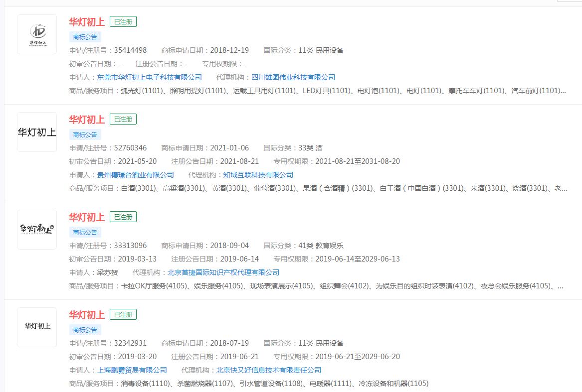
Task: View the logo thumbnail of record 32342931
Action: (x=37, y=327)
